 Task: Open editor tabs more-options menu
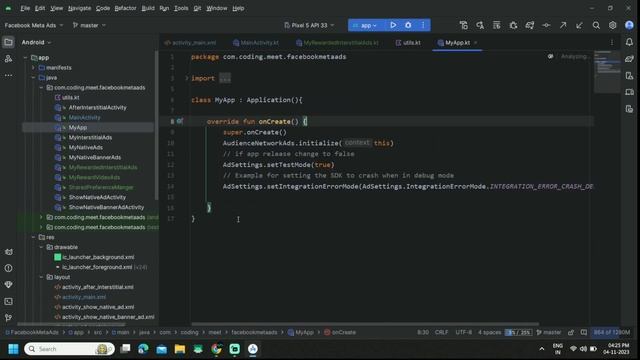pyautogui.click(x=611, y=42)
